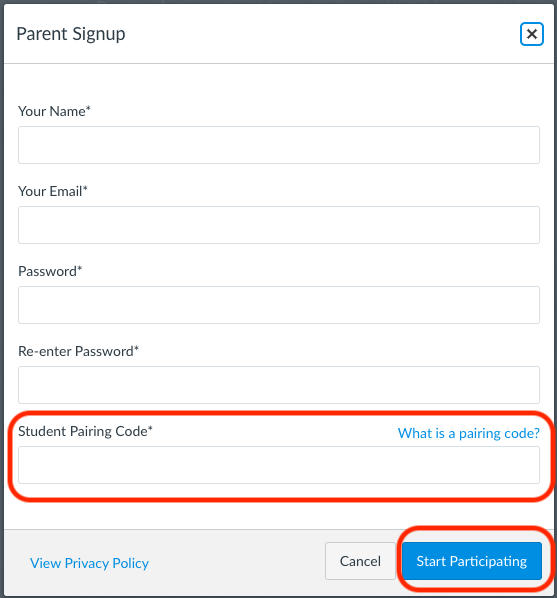Click the 'Student Pairing Code*' label
557x598 pixels.
pos(85,431)
